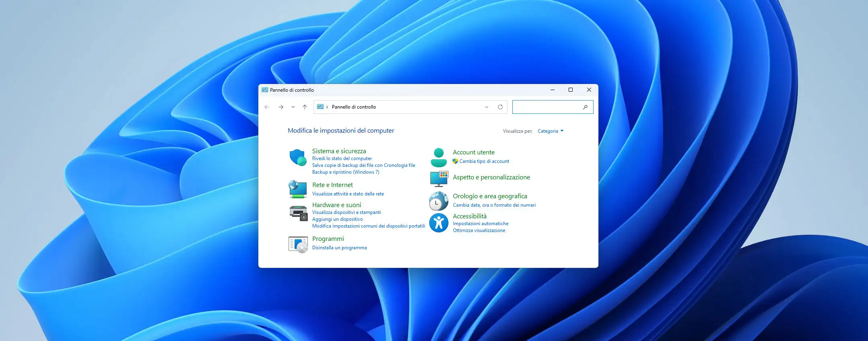Click the UAC shield beside Cambia tipo di account

455,161
